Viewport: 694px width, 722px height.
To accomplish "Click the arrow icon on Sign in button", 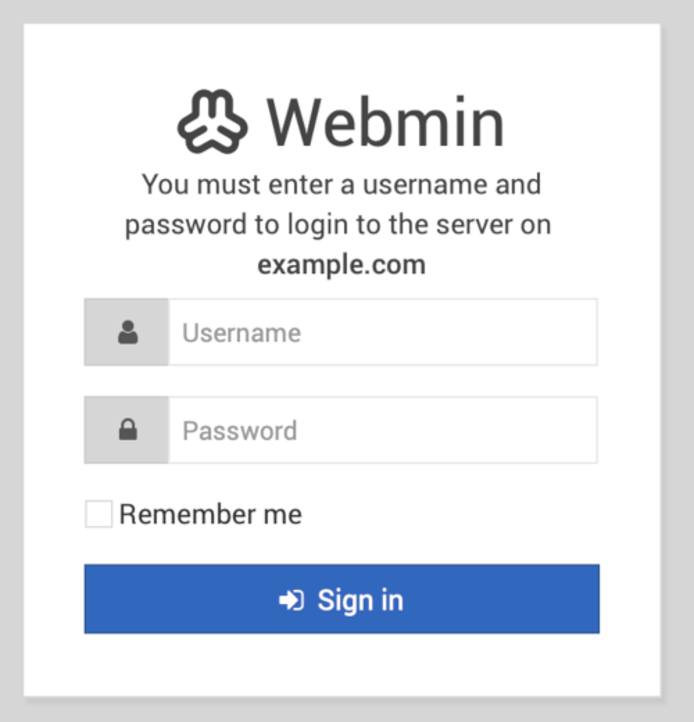I will [291, 600].
